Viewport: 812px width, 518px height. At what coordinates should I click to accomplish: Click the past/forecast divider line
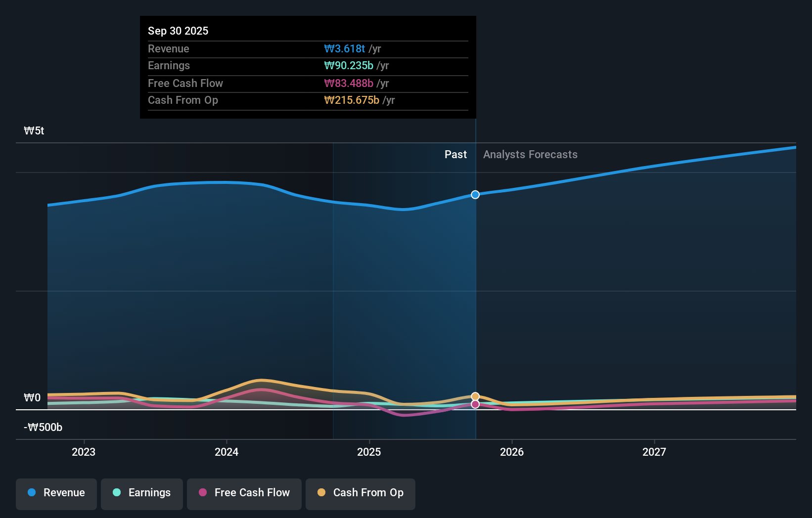475,277
